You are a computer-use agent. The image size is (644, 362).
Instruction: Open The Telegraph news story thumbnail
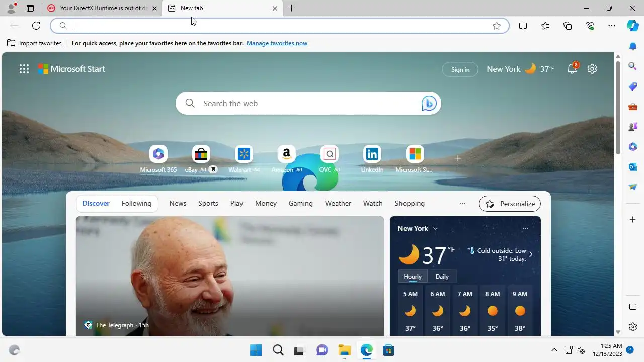tap(230, 276)
